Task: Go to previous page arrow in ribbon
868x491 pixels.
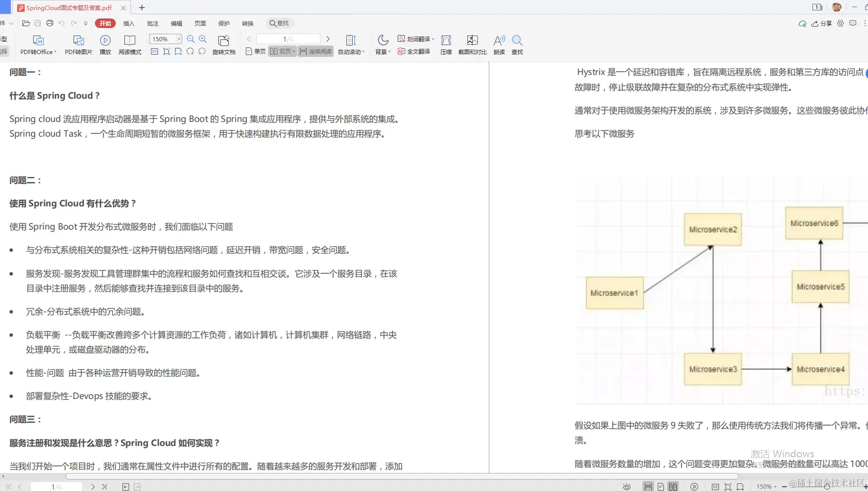Action: [249, 39]
